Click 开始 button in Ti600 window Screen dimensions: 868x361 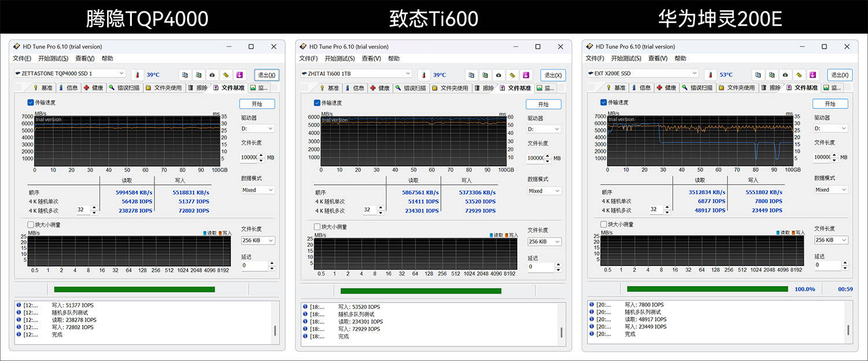click(543, 104)
